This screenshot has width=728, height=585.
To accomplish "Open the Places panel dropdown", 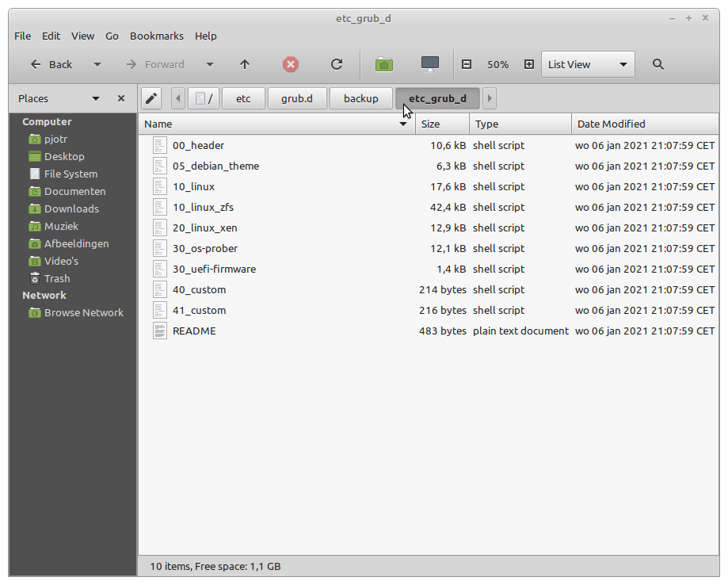I will pos(95,98).
